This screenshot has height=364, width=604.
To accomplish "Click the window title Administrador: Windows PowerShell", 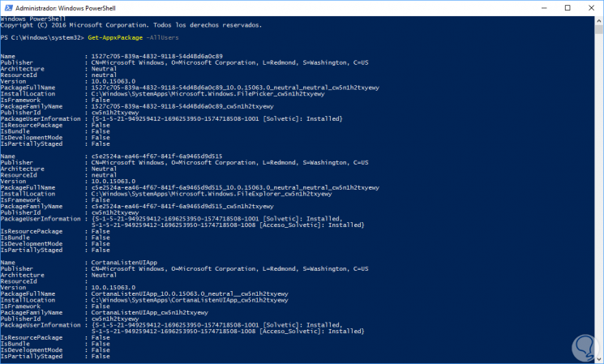I will (x=66, y=8).
